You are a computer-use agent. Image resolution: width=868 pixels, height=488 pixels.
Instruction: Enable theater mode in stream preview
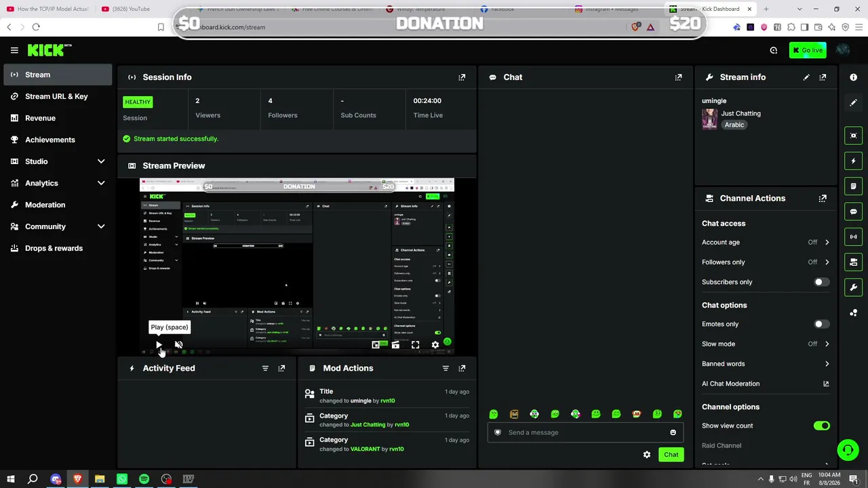click(x=395, y=345)
